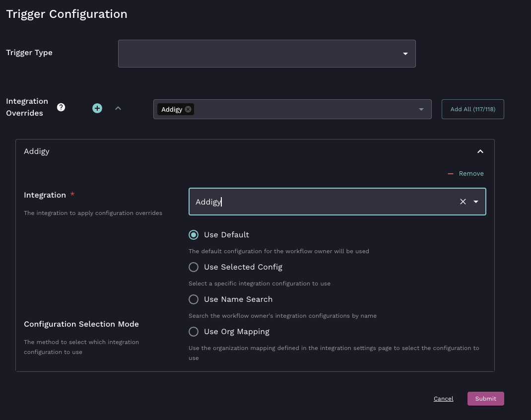The height and width of the screenshot is (420, 531).
Task: Click into the Integration text field containing Addigy
Action: (x=323, y=202)
